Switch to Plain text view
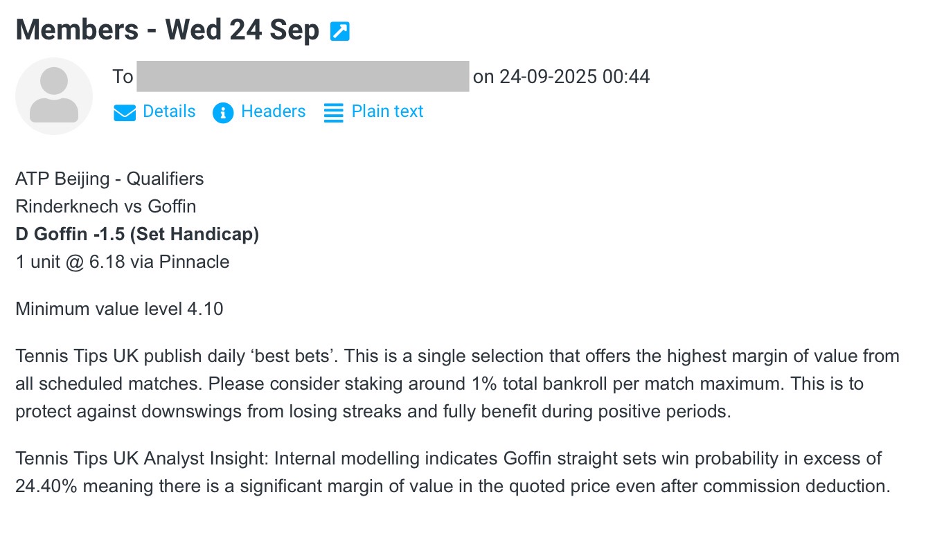Image resolution: width=935 pixels, height=560 pixels. pos(387,111)
